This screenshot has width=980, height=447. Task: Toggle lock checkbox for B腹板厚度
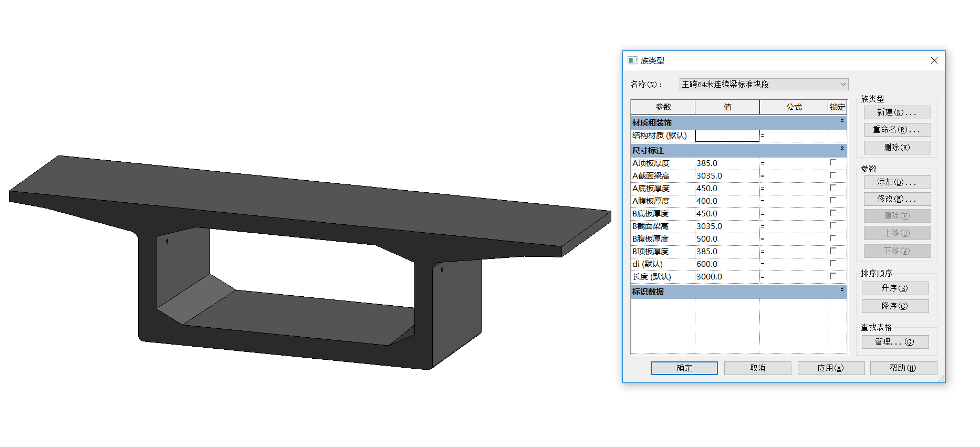click(x=833, y=238)
